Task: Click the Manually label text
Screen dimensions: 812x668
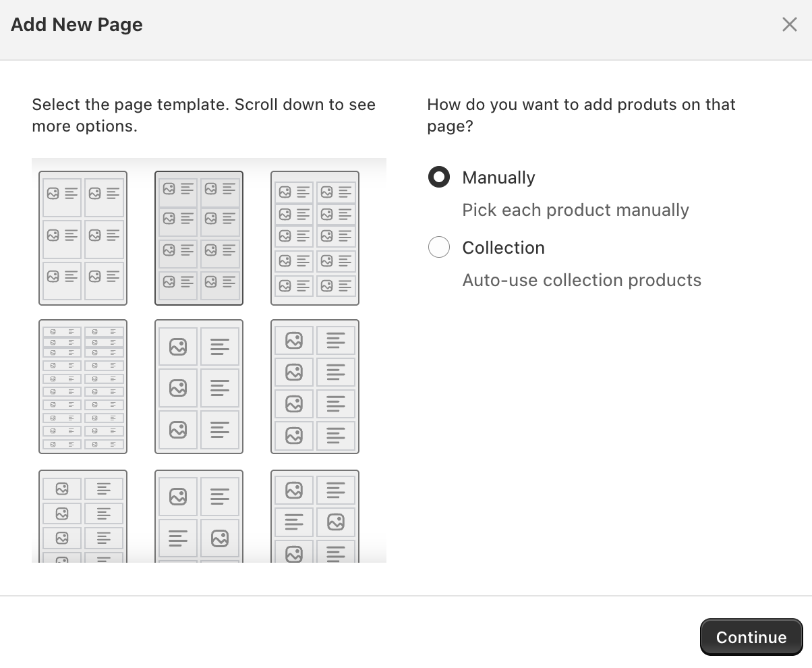Action: 498,177
